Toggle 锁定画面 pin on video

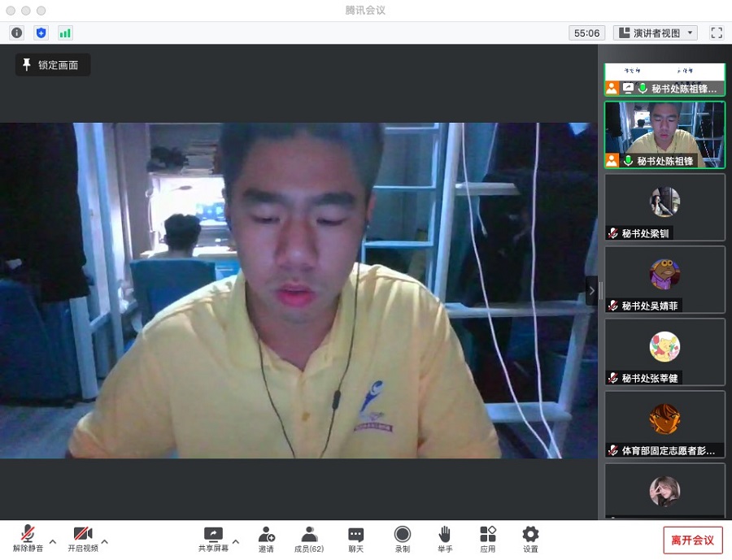coord(52,65)
